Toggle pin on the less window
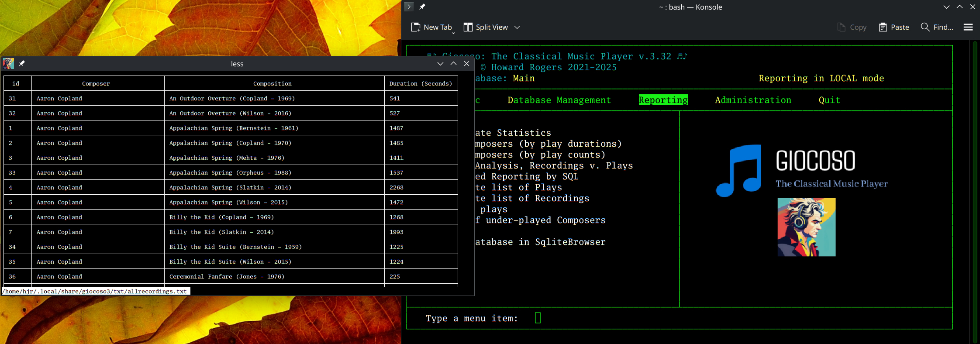980x344 pixels. [22, 64]
